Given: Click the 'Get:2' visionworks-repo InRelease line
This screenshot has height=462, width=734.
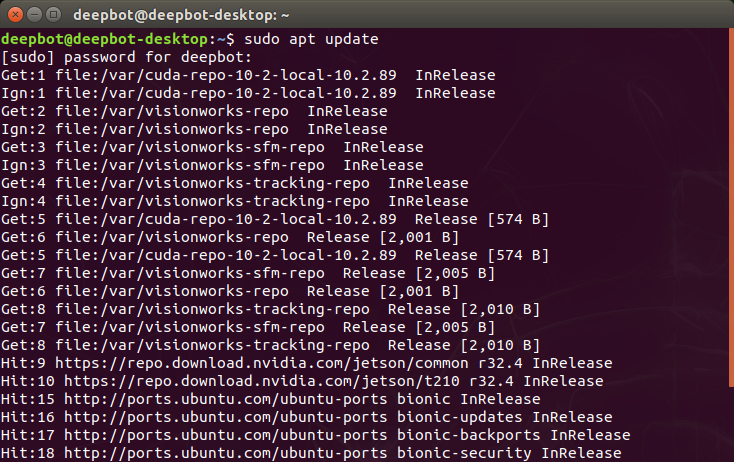Looking at the screenshot, I should [x=194, y=111].
